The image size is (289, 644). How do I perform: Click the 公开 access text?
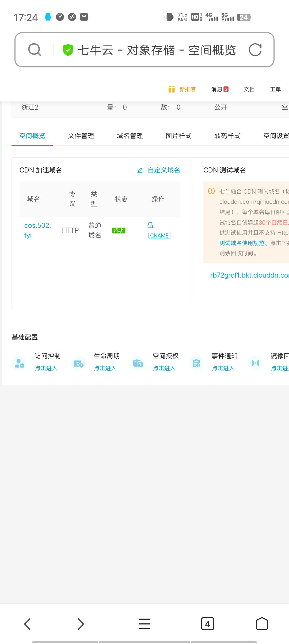point(221,107)
